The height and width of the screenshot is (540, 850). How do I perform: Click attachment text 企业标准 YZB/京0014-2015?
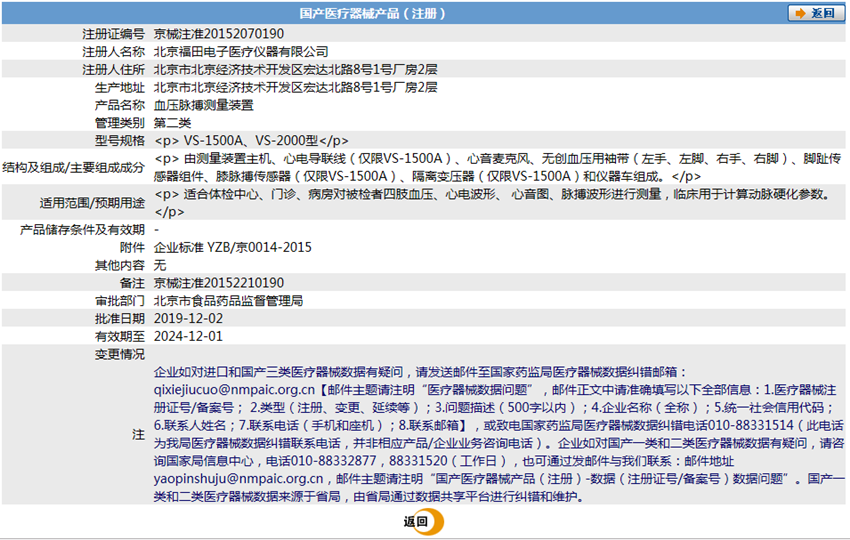[233, 248]
